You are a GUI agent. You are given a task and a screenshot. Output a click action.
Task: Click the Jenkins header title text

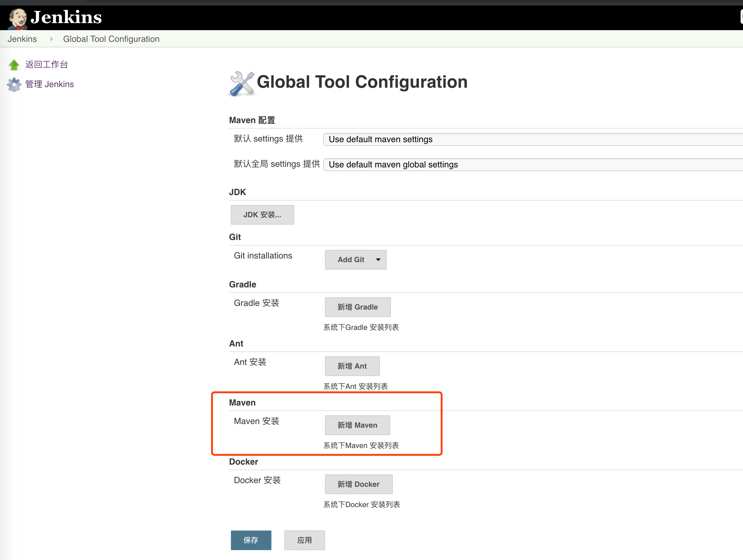coord(66,17)
